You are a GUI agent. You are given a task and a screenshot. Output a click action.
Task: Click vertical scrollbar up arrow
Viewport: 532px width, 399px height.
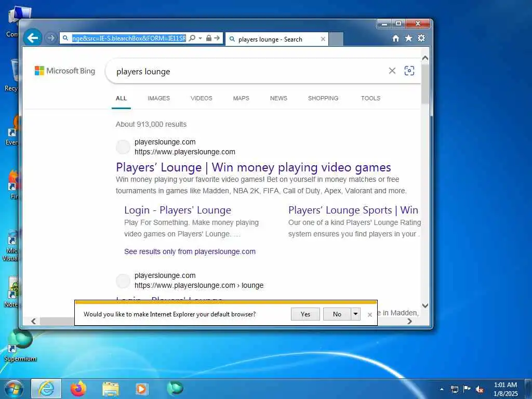tap(425, 58)
